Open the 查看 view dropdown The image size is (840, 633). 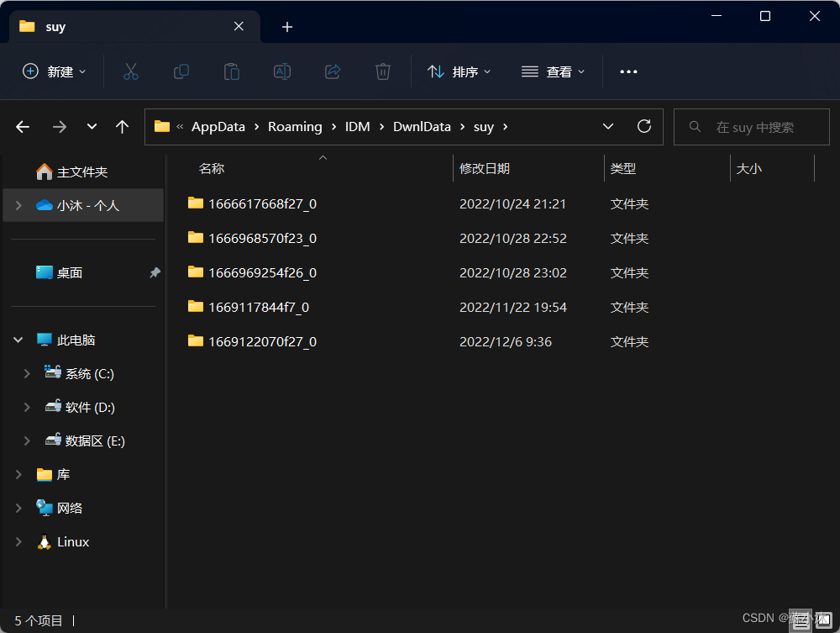point(553,71)
